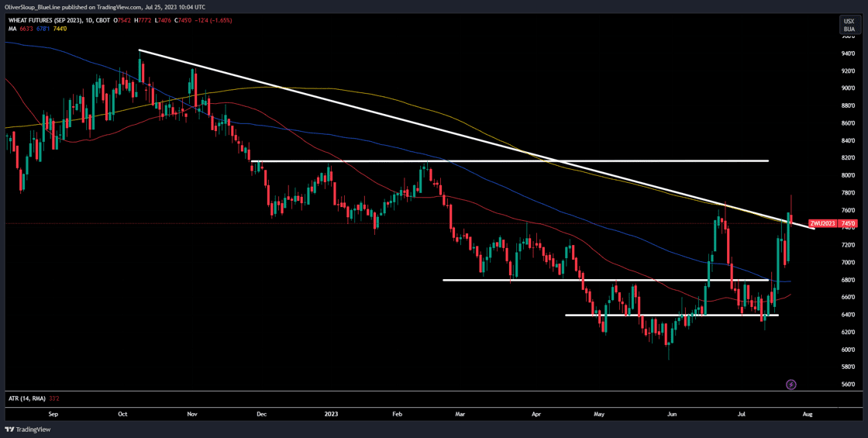Click the 600'0 price axis label
The image size is (868, 438).
pos(849,350)
